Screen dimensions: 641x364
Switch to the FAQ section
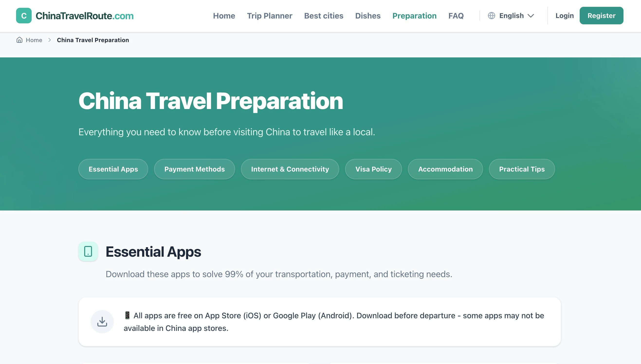point(456,16)
